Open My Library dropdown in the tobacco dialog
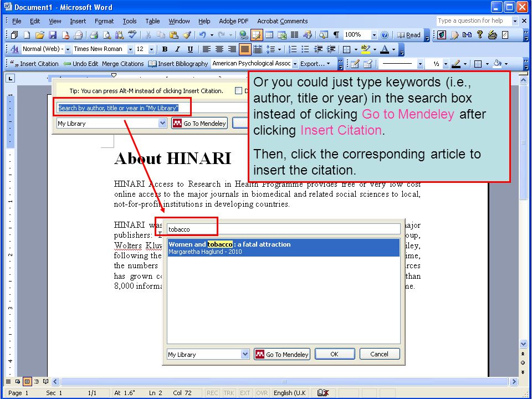This screenshot has height=399, width=532. 245,354
